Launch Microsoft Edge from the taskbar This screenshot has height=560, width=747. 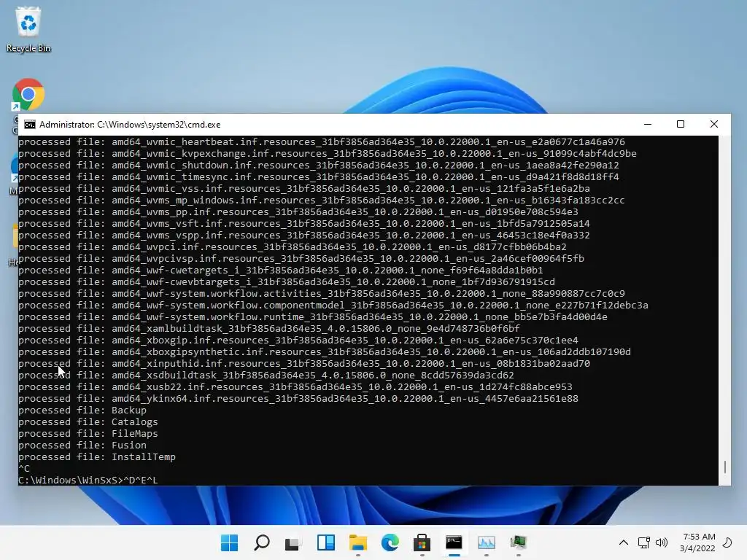click(x=390, y=542)
